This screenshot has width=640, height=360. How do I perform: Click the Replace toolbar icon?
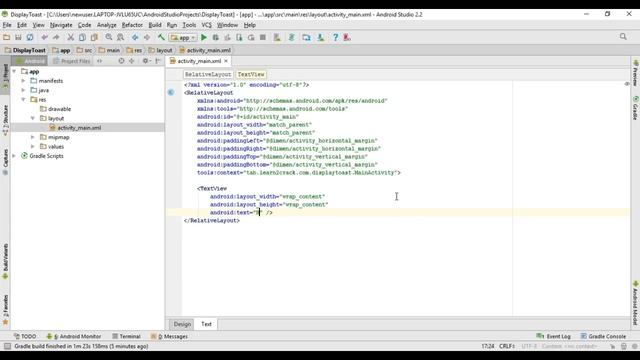120,37
